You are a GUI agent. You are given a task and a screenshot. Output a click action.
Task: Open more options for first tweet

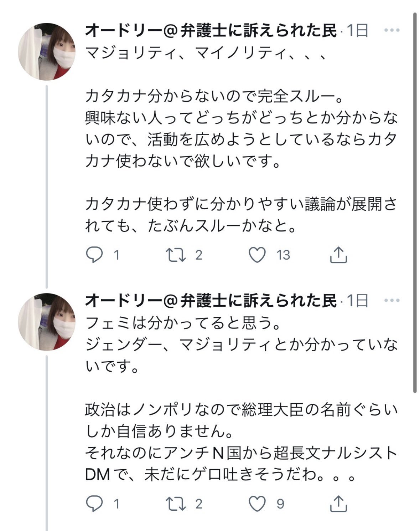point(392,31)
